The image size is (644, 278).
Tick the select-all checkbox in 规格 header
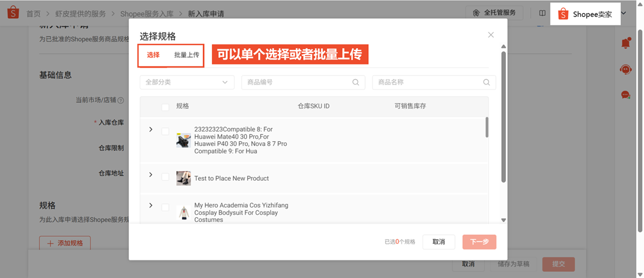coord(165,107)
